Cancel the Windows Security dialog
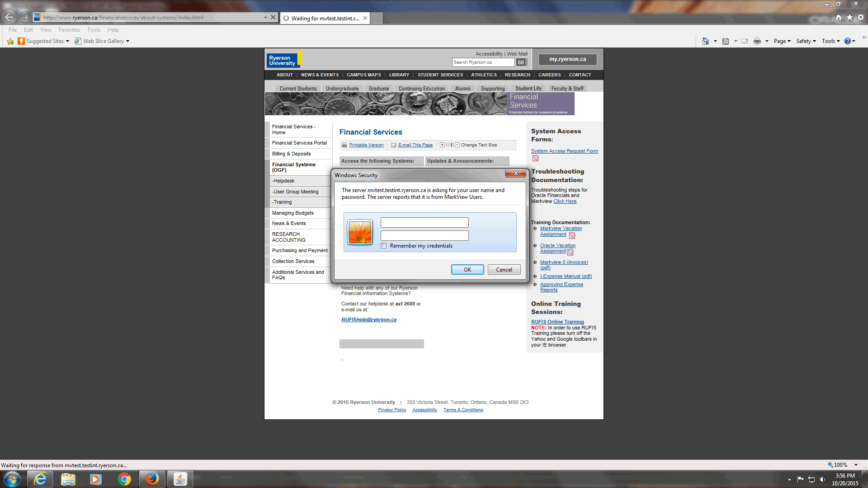Viewport: 868px width, 488px height. point(504,270)
